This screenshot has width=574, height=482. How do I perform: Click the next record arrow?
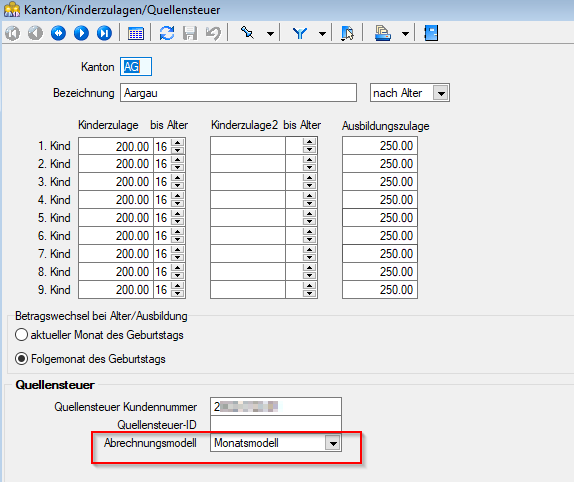coord(81,33)
